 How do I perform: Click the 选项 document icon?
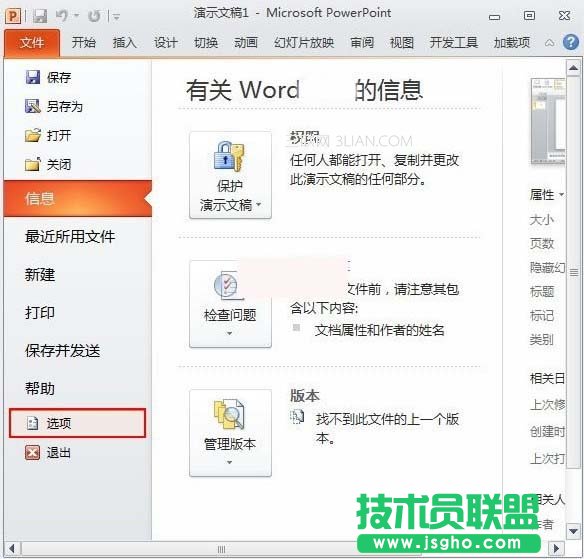click(33, 423)
